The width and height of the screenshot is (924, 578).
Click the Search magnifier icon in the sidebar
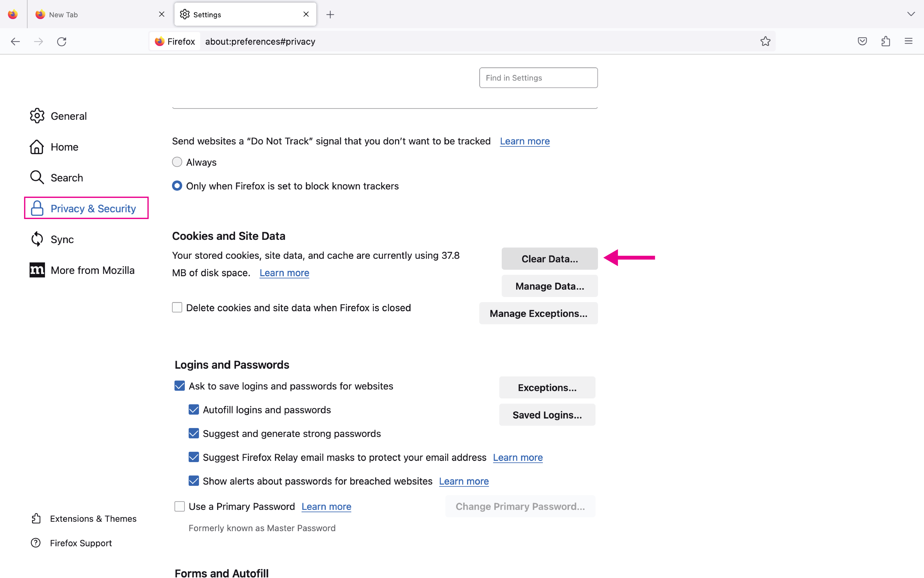tap(37, 177)
